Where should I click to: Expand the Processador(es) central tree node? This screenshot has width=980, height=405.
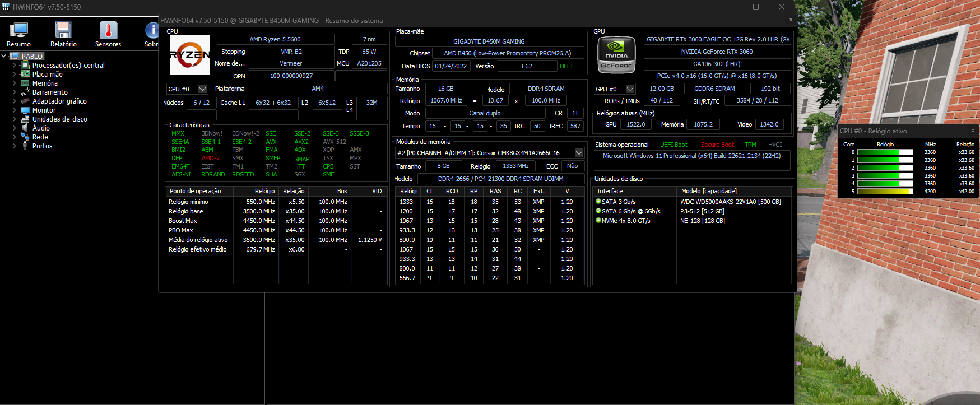tap(15, 65)
